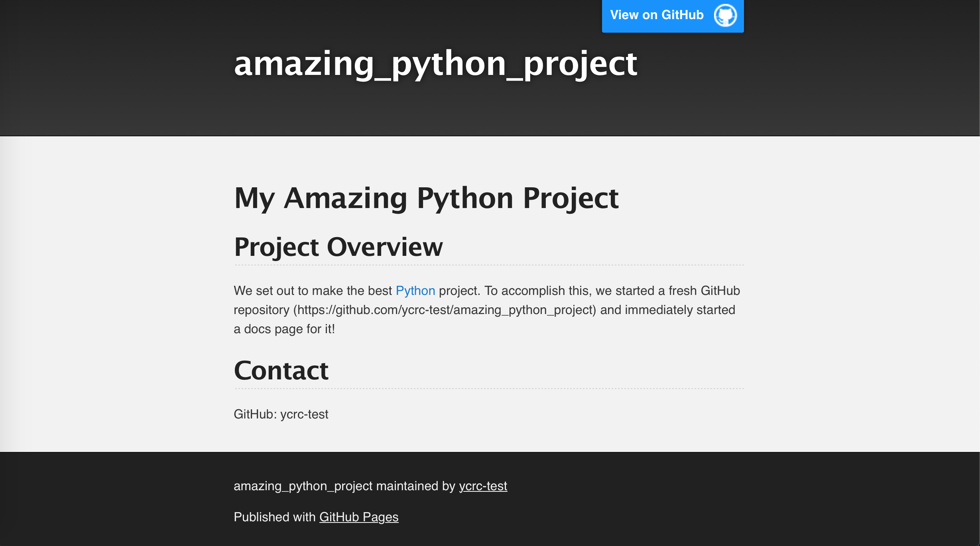Viewport: 980px width, 546px height.
Task: Click 'and immediately started' paragraph text
Action: 668,310
